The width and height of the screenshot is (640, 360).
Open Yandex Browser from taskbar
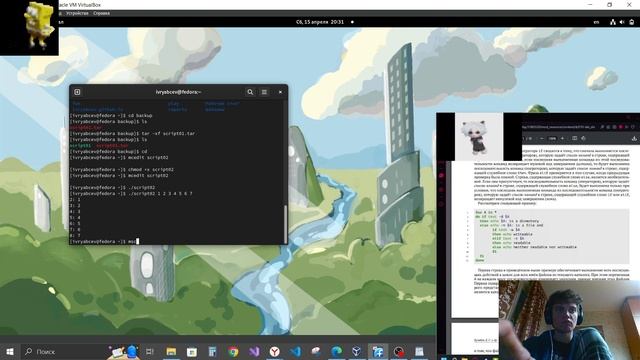[x=275, y=351]
